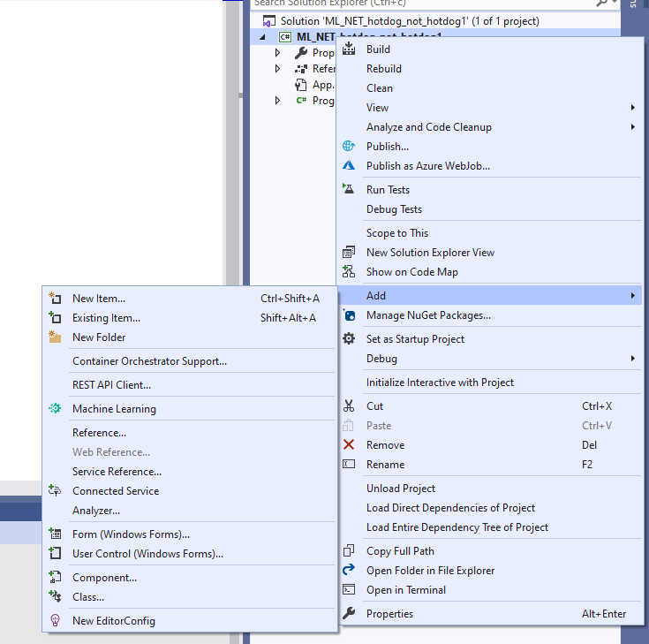Click the Build icon in context menu
Screen dimensions: 649x644
coord(349,49)
